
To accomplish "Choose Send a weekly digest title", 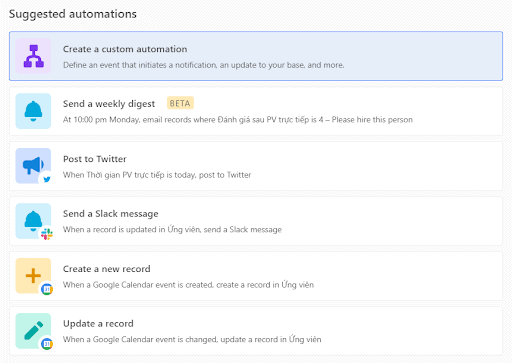I will (109, 104).
